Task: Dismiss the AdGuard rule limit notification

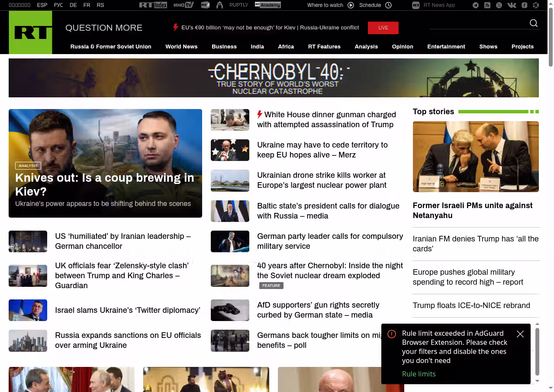Action: pos(520,334)
